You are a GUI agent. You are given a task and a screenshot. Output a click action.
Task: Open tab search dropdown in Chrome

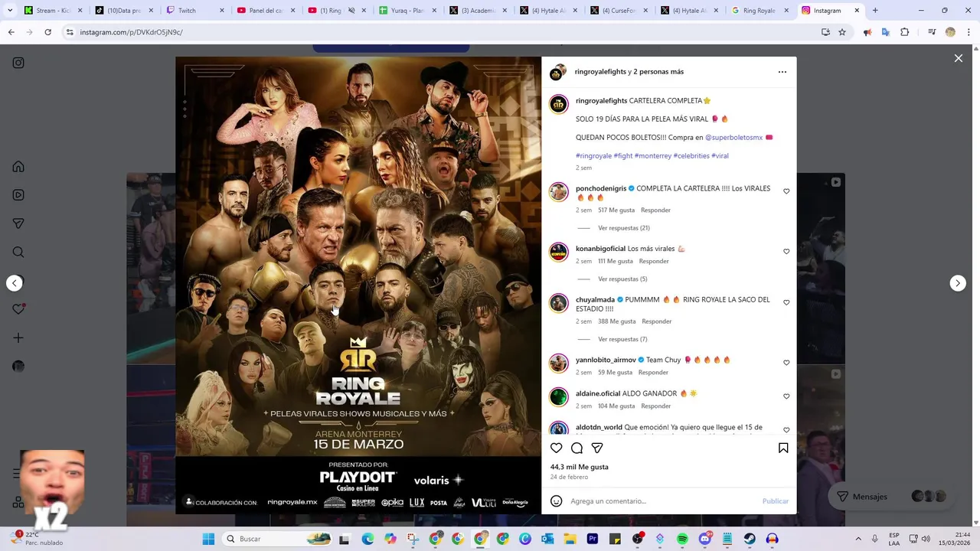tap(10, 11)
